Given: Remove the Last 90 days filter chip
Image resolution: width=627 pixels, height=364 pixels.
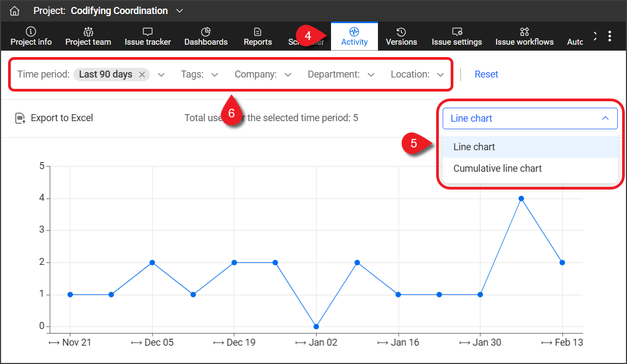Looking at the screenshot, I should (x=142, y=75).
